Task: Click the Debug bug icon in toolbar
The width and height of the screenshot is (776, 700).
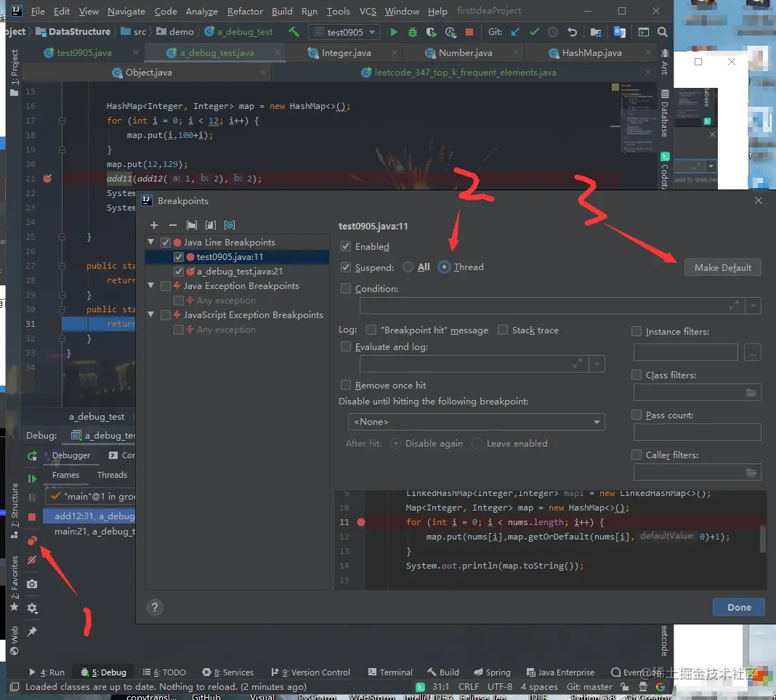Action: (x=412, y=32)
